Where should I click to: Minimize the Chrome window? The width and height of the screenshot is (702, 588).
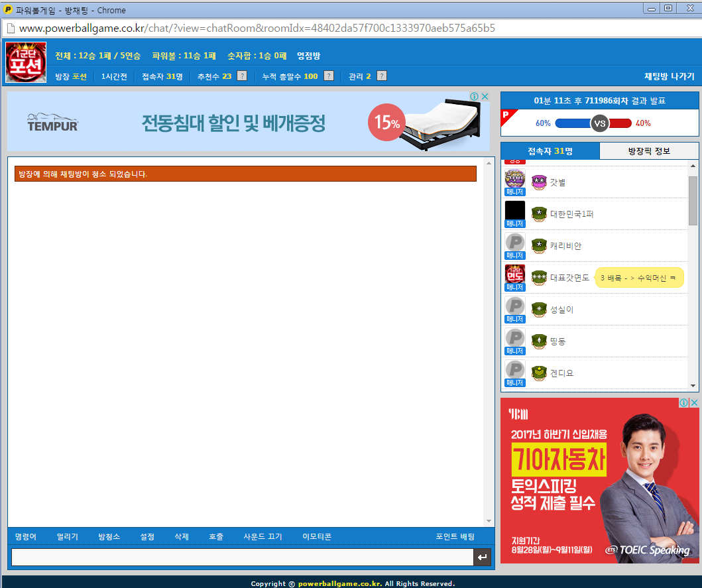[x=652, y=8]
